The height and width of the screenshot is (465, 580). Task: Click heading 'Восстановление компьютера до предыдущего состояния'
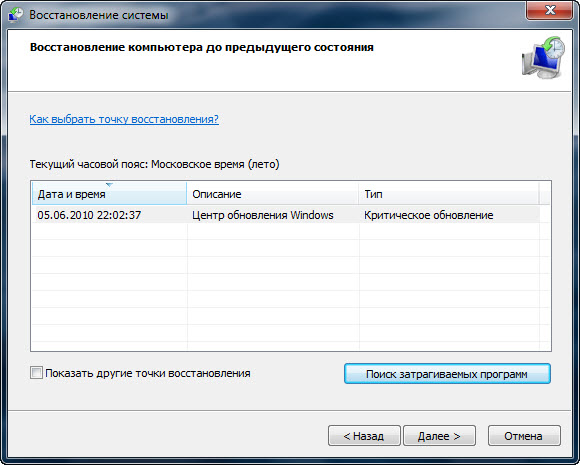(x=202, y=47)
